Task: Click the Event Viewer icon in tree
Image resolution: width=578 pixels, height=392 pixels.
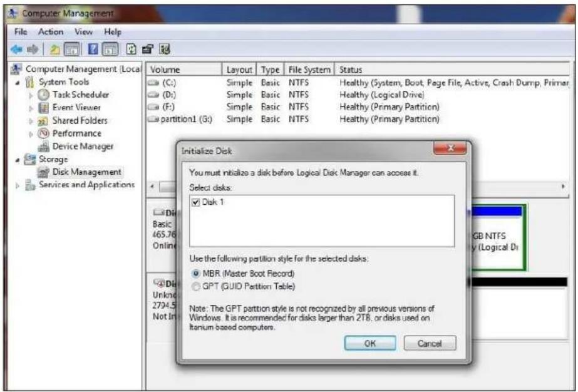Action: click(x=43, y=108)
